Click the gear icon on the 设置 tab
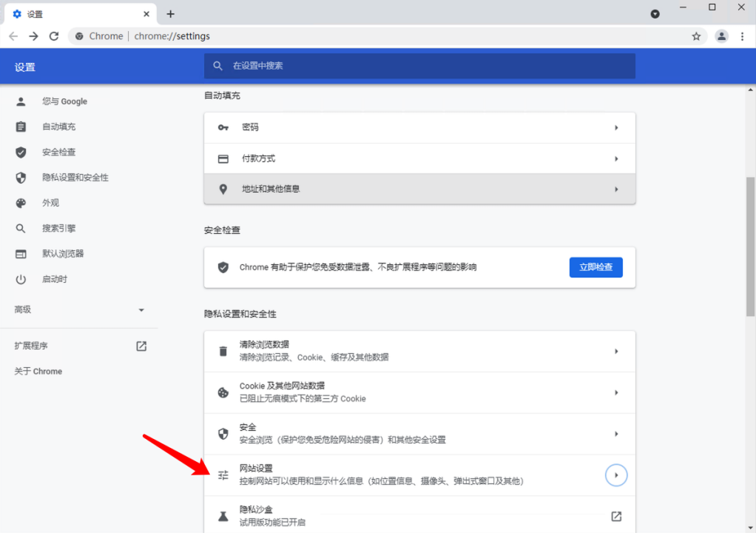The width and height of the screenshot is (756, 533). pyautogui.click(x=17, y=14)
